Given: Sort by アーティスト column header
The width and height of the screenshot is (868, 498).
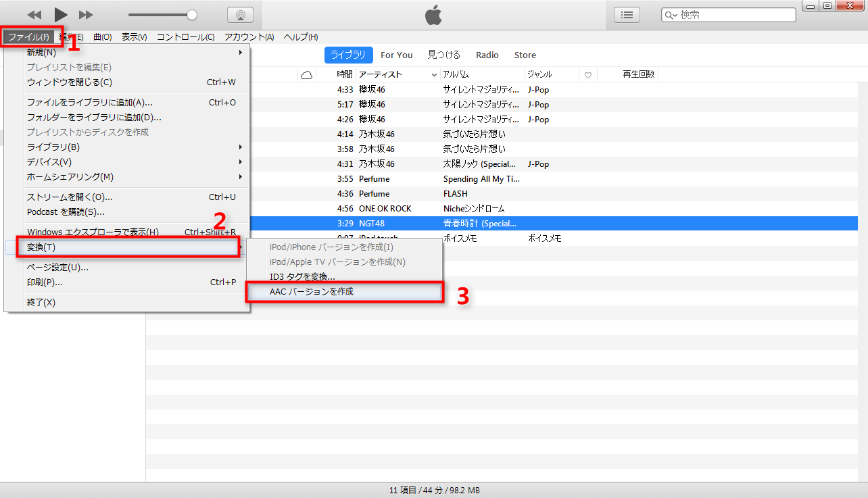Looking at the screenshot, I should pyautogui.click(x=397, y=74).
